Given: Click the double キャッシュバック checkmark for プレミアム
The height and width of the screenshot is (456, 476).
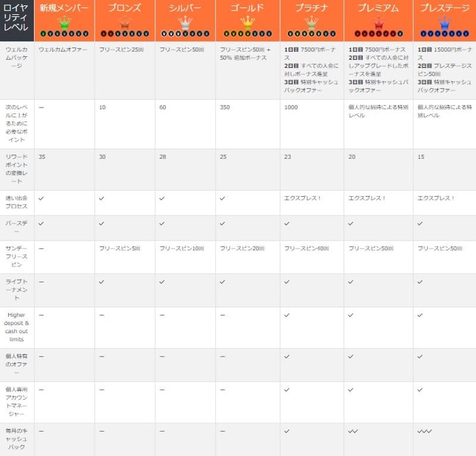Looking at the screenshot, I should click(x=353, y=431).
